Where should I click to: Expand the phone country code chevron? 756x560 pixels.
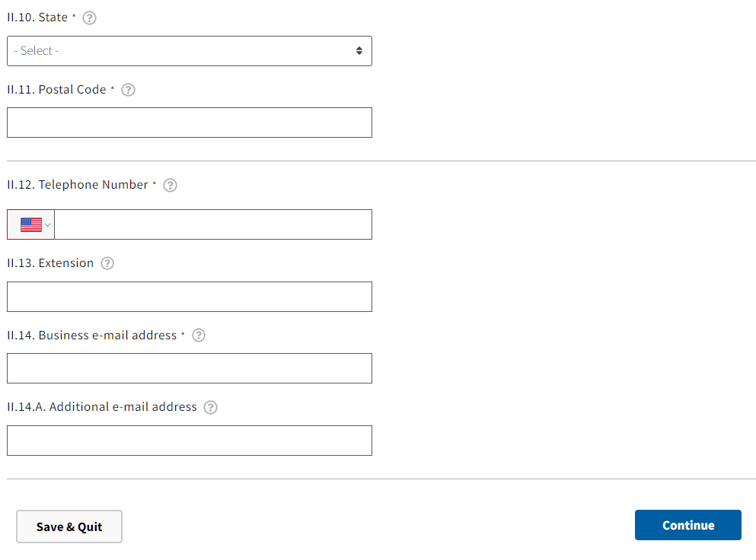click(48, 225)
